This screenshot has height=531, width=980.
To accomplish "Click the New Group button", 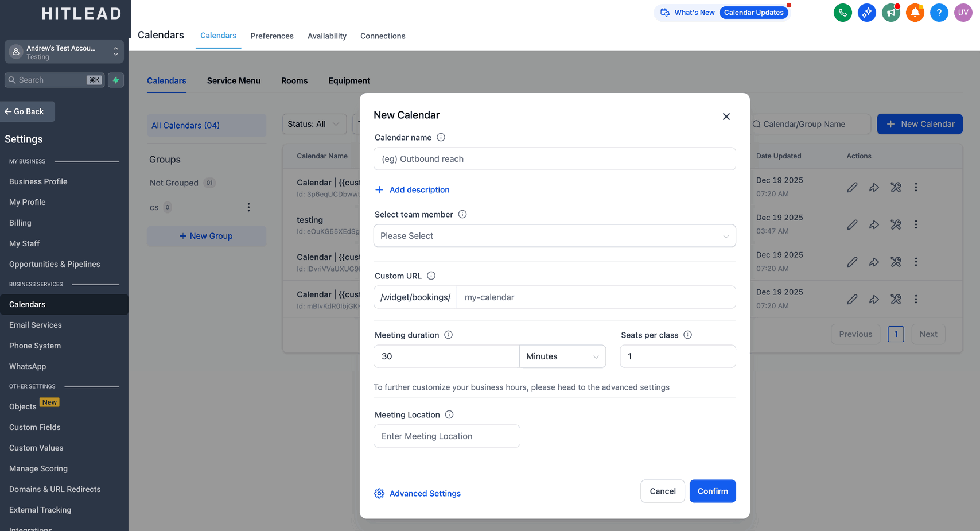I will 207,236.
